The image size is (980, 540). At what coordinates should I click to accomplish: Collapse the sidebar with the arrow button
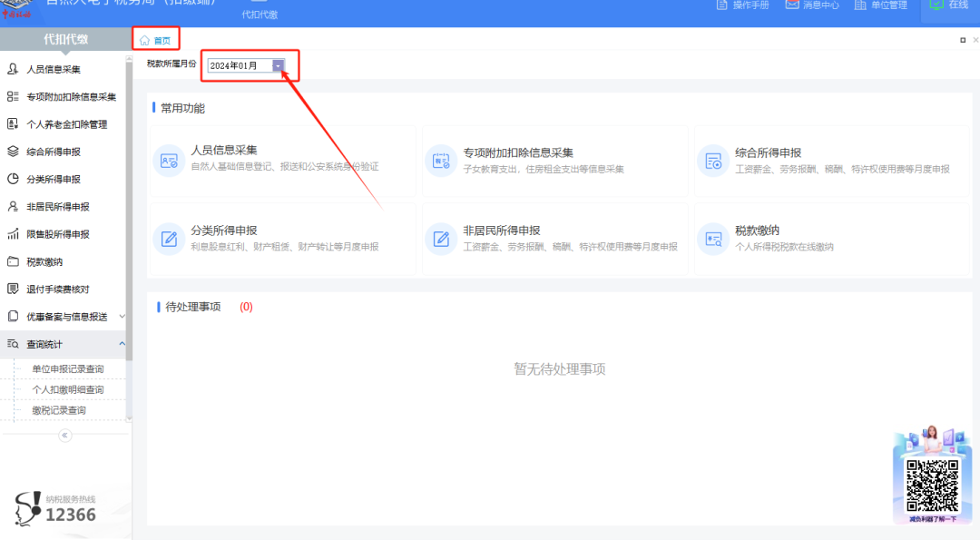pos(64,436)
